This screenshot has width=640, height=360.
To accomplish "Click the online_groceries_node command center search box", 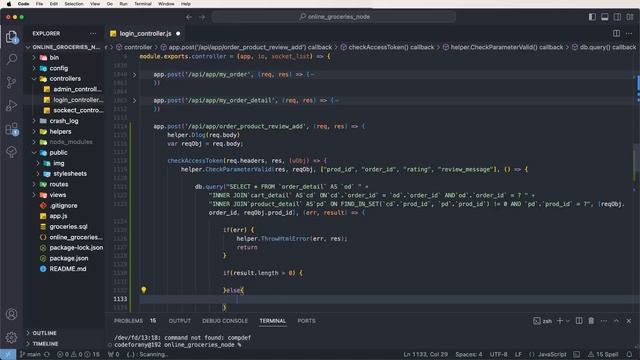I will (334, 17).
